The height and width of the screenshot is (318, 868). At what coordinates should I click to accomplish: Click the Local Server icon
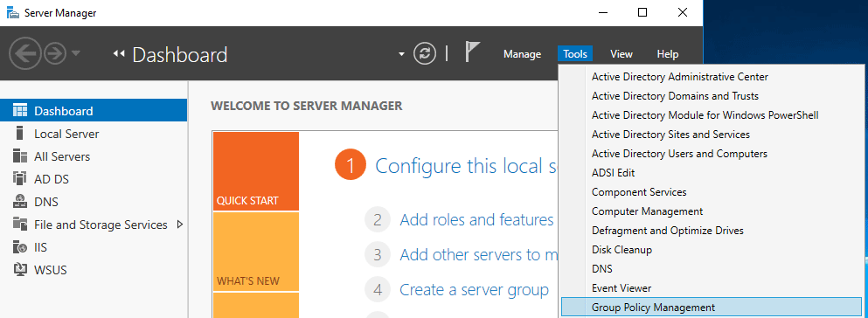click(x=20, y=134)
